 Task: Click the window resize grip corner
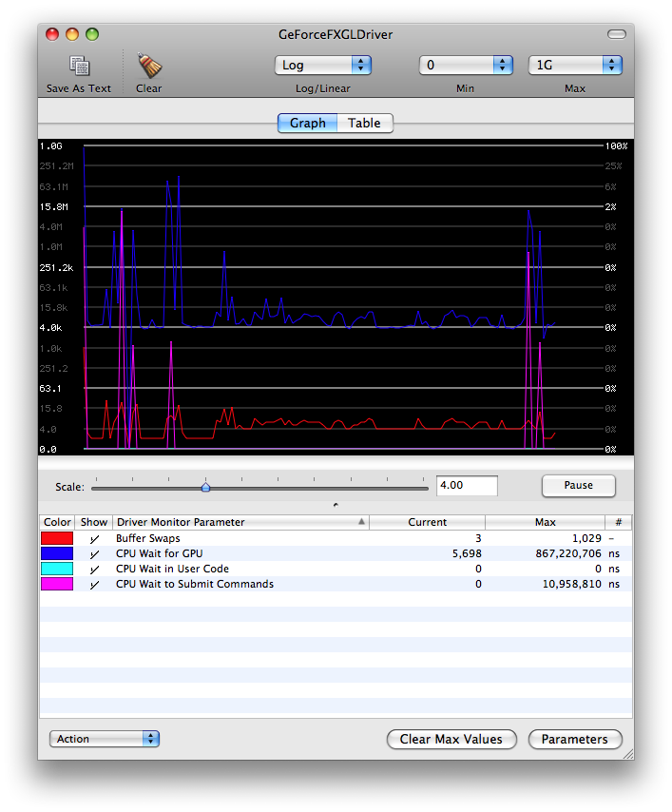click(x=628, y=754)
